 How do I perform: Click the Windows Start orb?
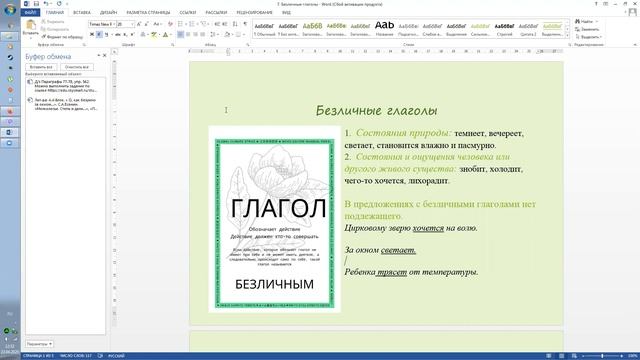click(10, 9)
